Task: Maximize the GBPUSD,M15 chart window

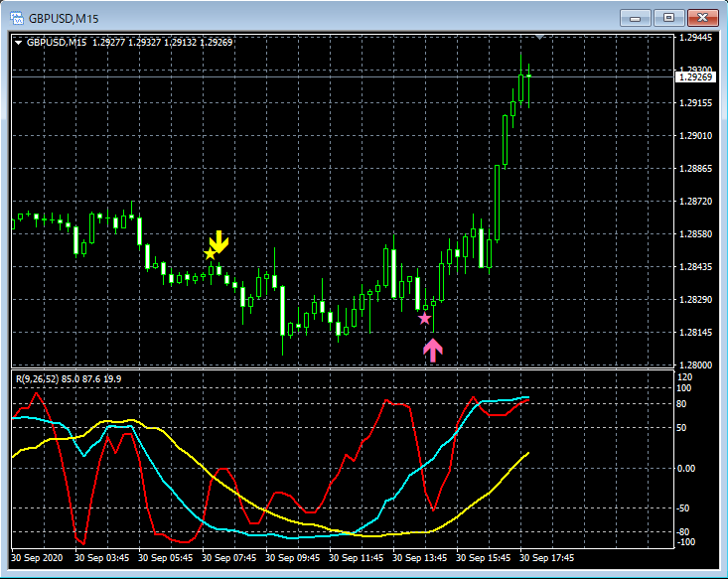Action: [668, 18]
